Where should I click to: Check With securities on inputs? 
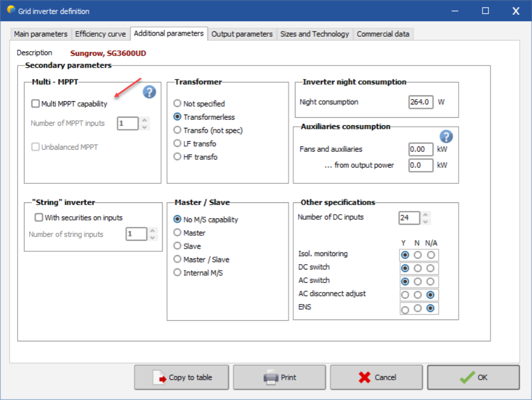(x=39, y=217)
